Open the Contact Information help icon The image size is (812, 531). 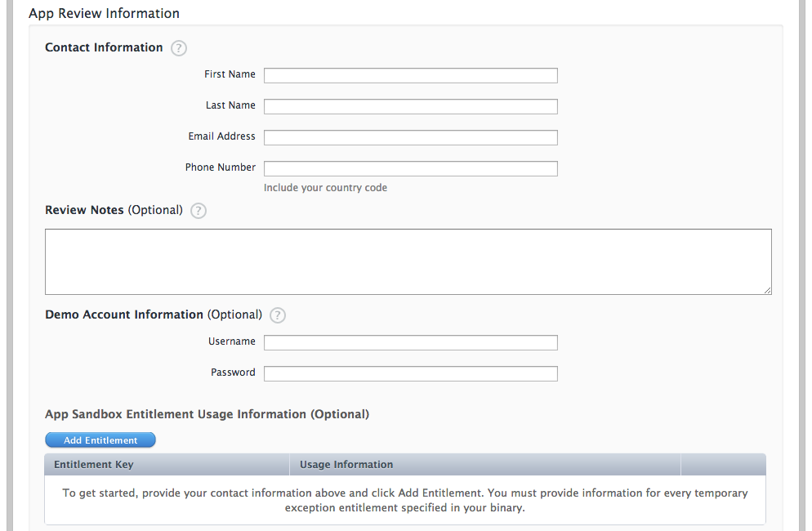pyautogui.click(x=178, y=48)
